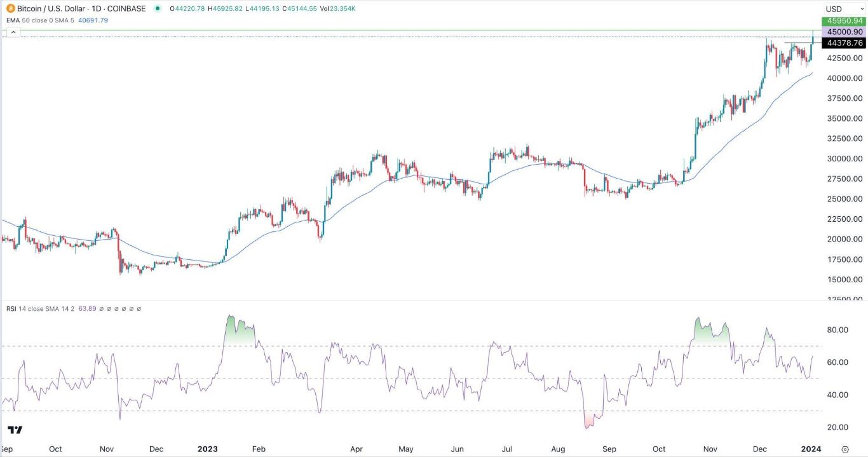The height and width of the screenshot is (457, 868).
Task: Click the 60.00 RSI axis label
Action: 838,362
